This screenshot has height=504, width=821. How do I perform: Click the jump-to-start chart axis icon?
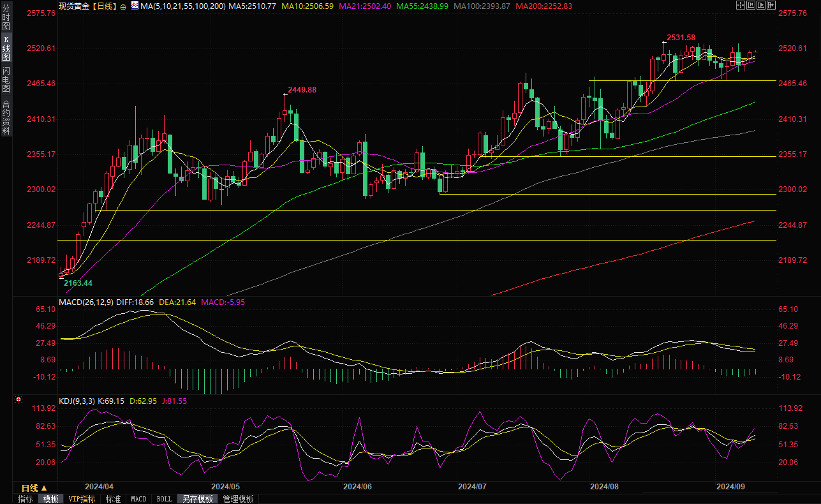tap(751, 5)
